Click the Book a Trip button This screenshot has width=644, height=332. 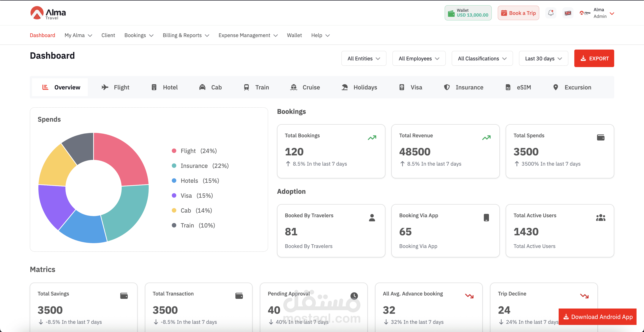[518, 13]
